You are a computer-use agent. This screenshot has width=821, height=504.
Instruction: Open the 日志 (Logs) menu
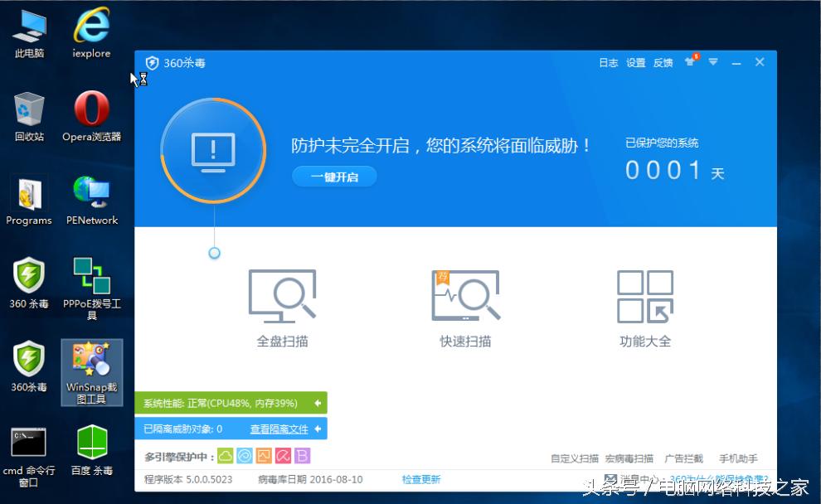coord(608,62)
